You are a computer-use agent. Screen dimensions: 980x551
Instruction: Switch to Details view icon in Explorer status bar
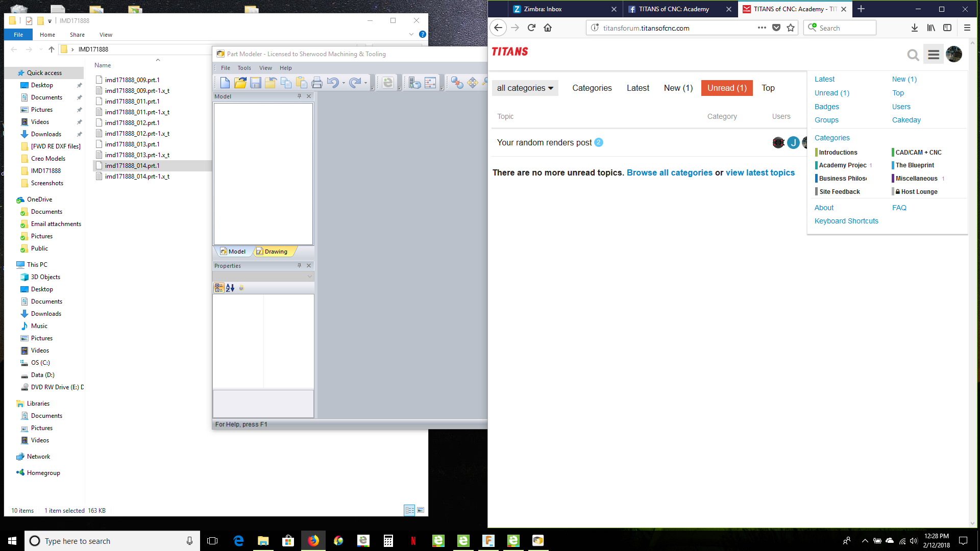click(409, 510)
